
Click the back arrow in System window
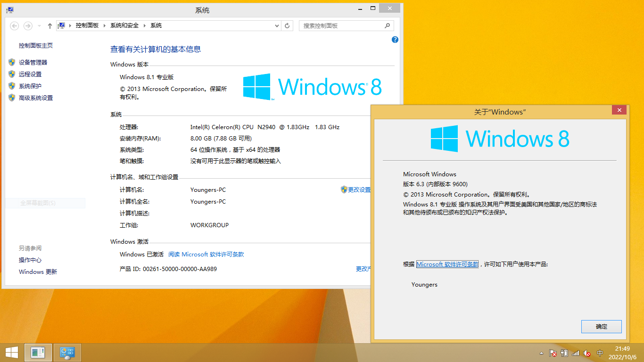(x=14, y=26)
